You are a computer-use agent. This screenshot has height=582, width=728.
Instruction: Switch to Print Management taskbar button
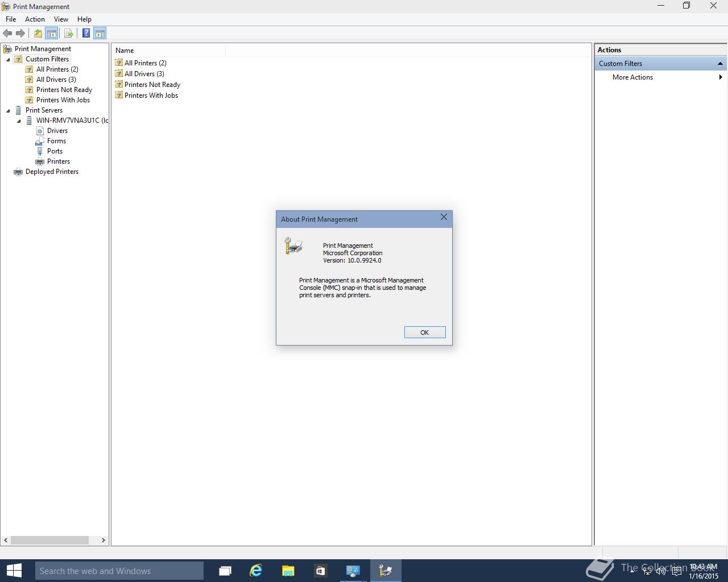pyautogui.click(x=386, y=571)
